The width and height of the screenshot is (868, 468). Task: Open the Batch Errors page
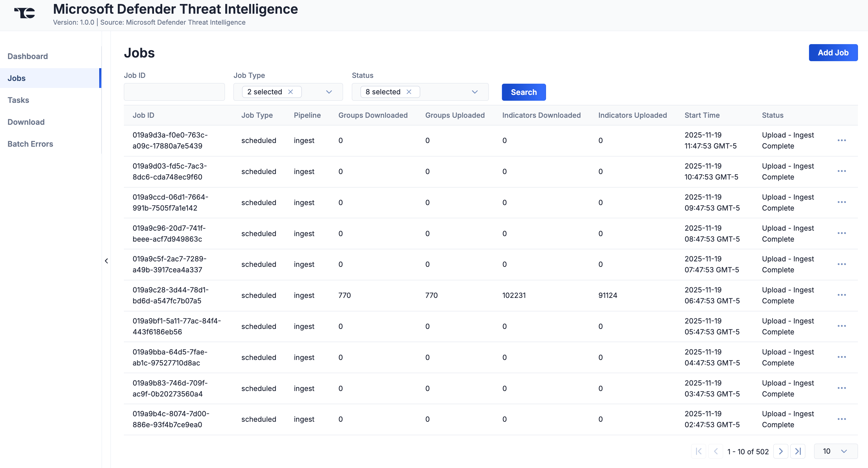(30, 144)
